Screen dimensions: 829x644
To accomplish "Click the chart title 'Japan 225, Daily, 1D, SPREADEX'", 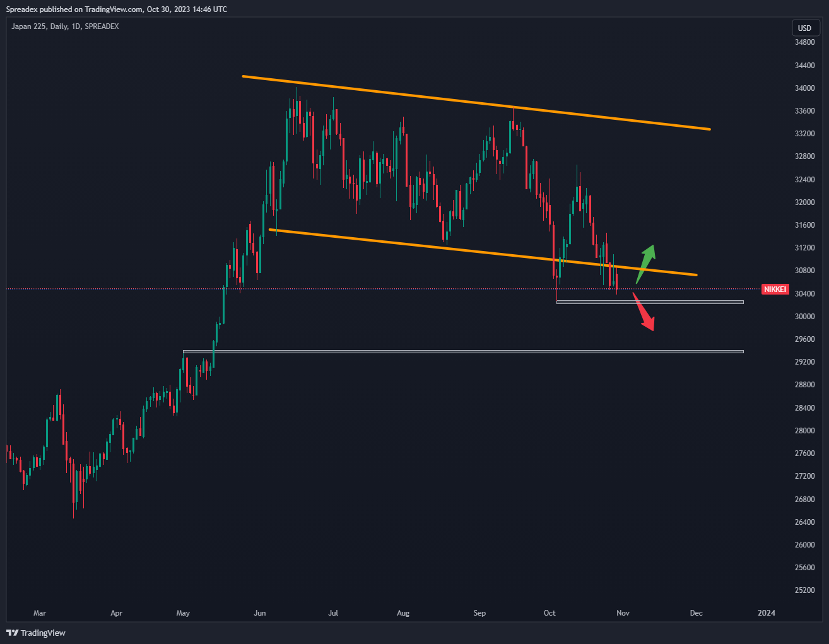I will pos(65,26).
